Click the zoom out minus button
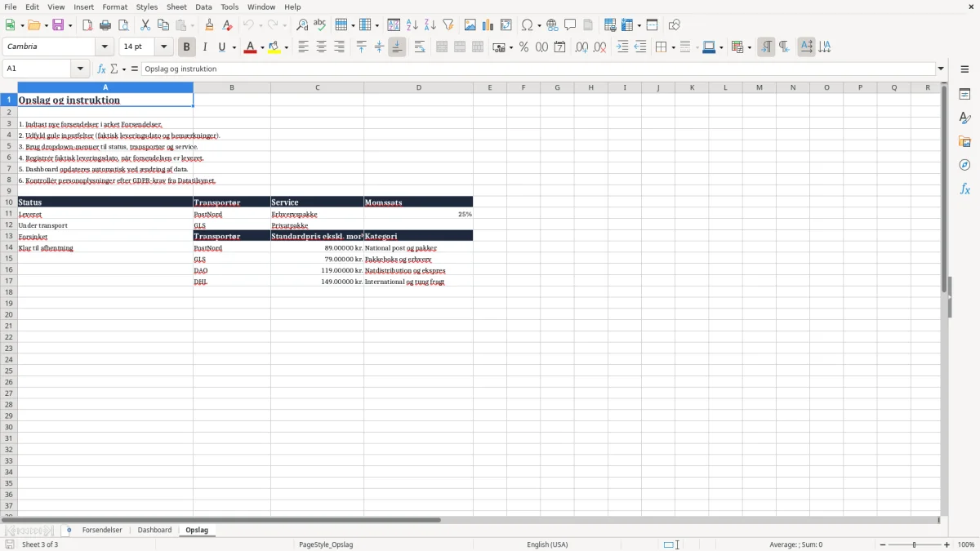 coord(883,544)
